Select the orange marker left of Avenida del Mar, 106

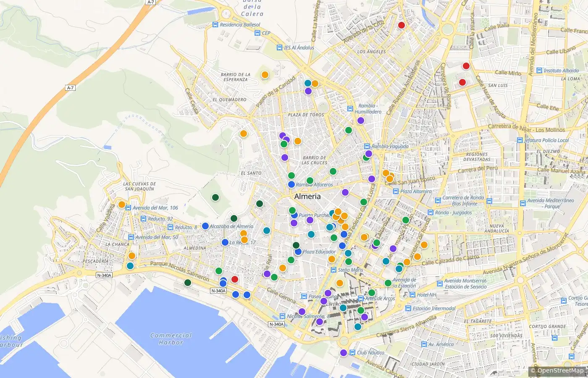point(122,205)
